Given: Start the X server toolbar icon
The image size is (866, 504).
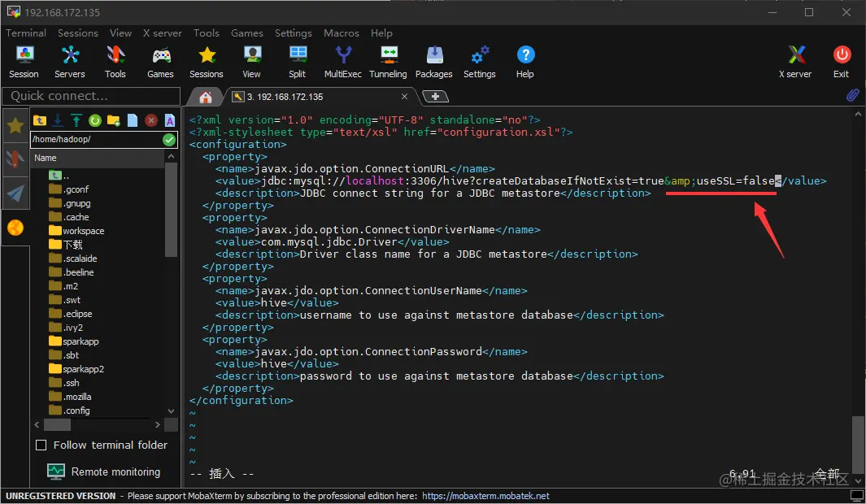Looking at the screenshot, I should pos(795,62).
